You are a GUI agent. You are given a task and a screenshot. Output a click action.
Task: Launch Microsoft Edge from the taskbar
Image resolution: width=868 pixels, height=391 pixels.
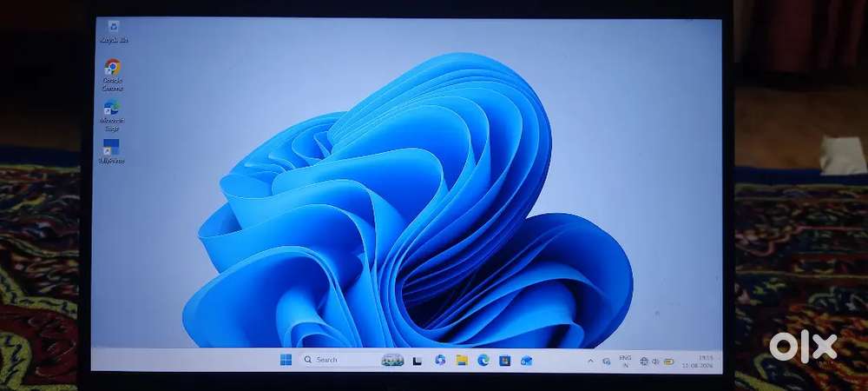[483, 361]
